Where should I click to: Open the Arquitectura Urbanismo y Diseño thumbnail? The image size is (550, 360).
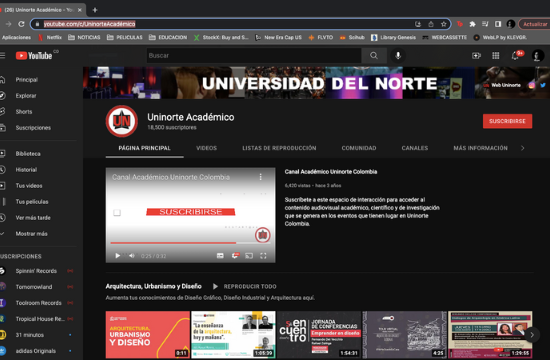pyautogui.click(x=147, y=334)
